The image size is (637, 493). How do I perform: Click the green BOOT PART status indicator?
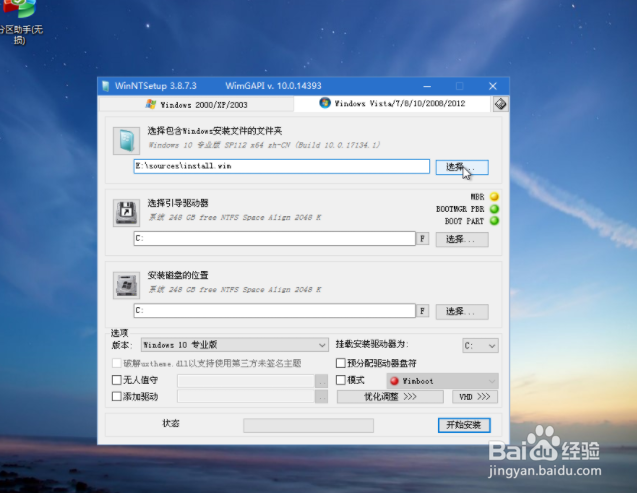(x=494, y=221)
